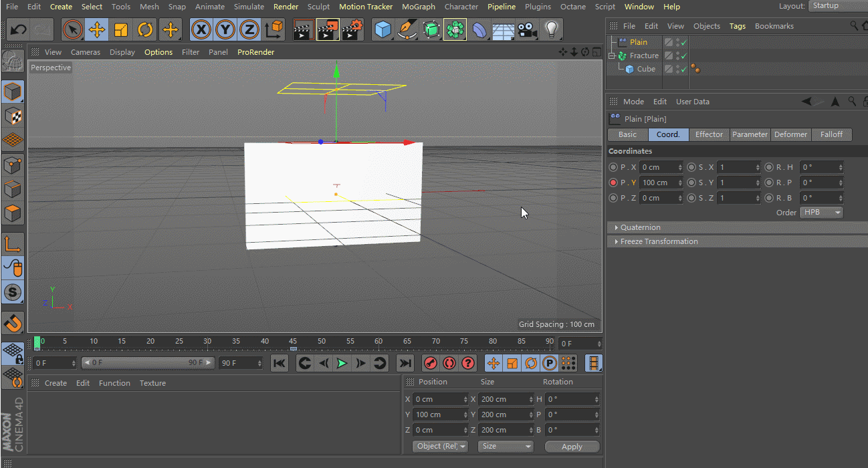Toggle X-axis lock button
The height and width of the screenshot is (468, 868).
click(201, 30)
